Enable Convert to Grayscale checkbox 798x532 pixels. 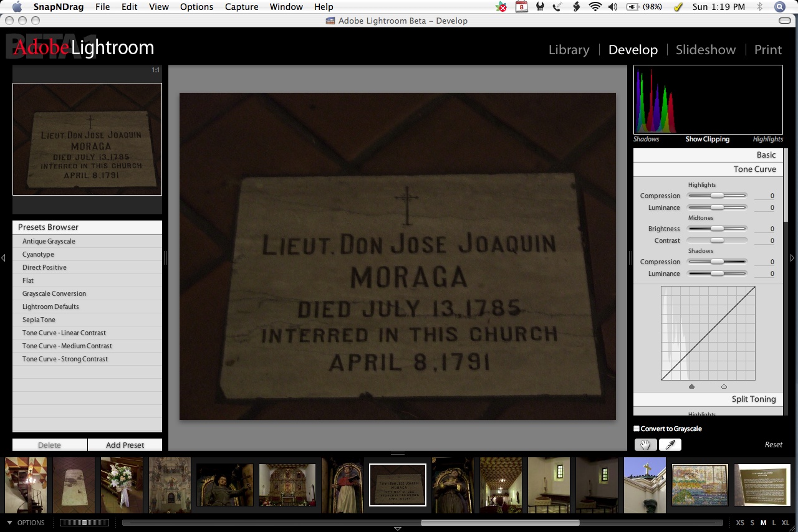pos(637,429)
